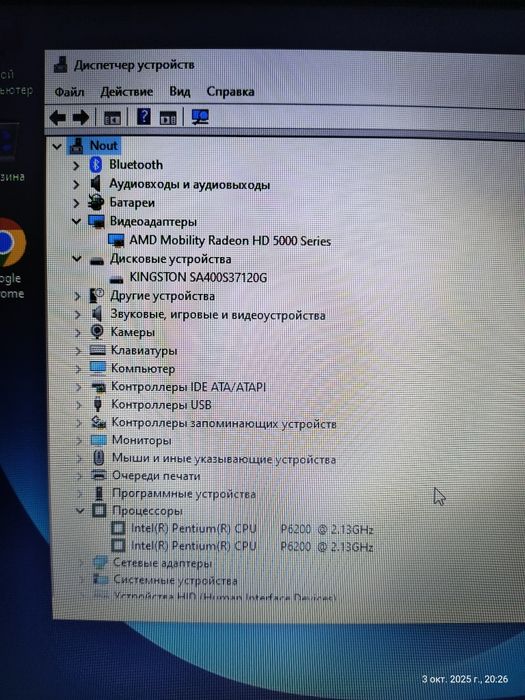Select AMD Mobility Radeon HD 5000 Series
Image resolution: width=525 pixels, height=700 pixels.
(230, 241)
